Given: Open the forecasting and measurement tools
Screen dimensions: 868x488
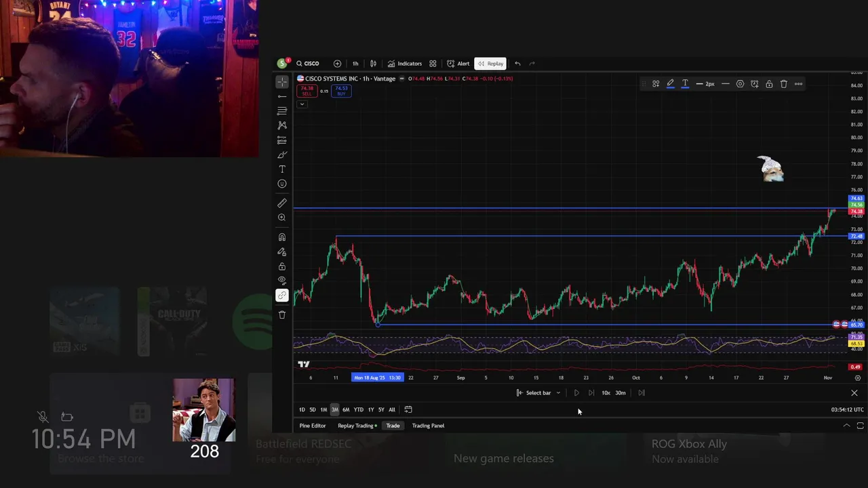Looking at the screenshot, I should click(x=282, y=140).
